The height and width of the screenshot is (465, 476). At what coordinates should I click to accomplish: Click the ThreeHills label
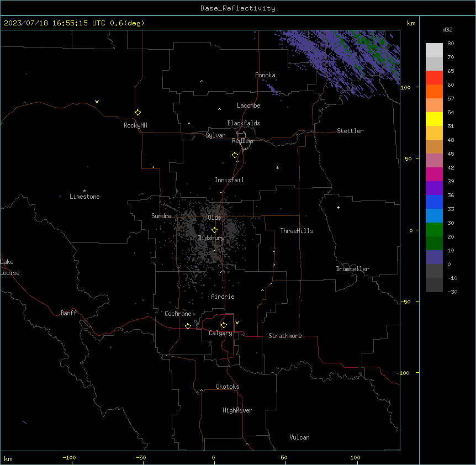[297, 231]
